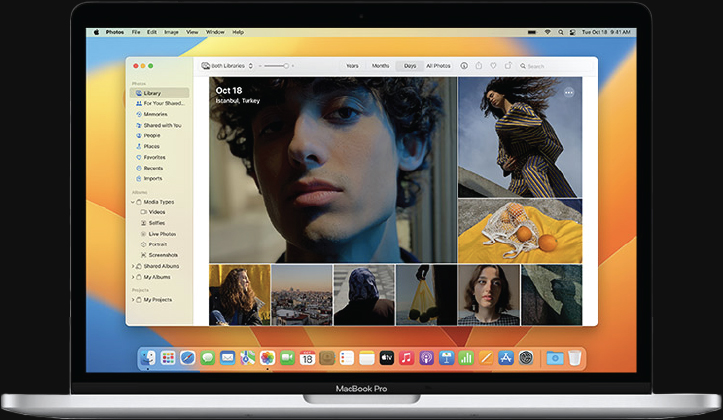Open For Your Shared Library item
The height and width of the screenshot is (420, 723).
(160, 103)
